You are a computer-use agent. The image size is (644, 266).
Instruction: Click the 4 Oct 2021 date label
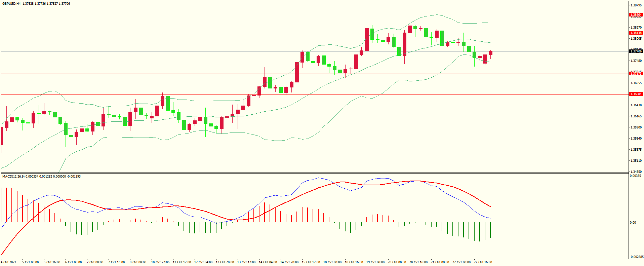click(9, 262)
